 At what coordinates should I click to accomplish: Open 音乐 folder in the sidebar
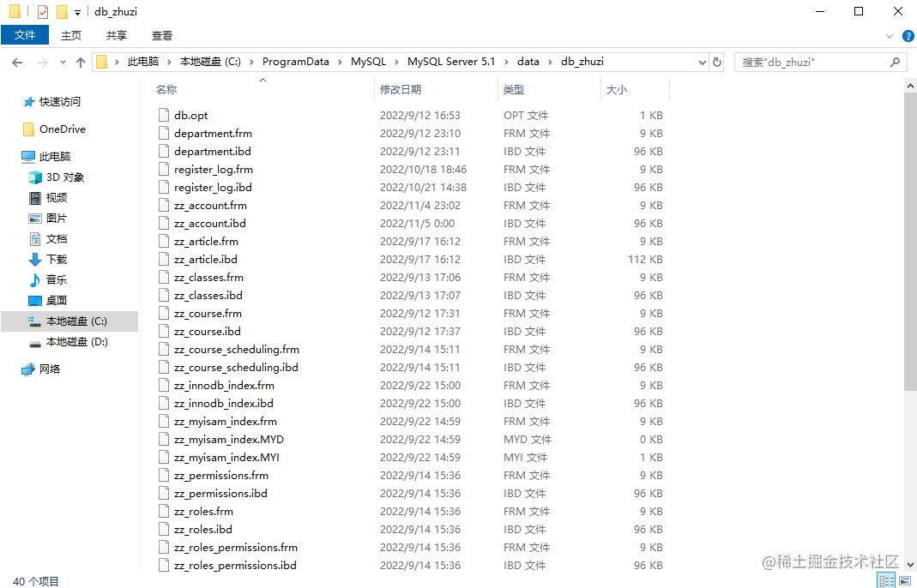tap(56, 279)
